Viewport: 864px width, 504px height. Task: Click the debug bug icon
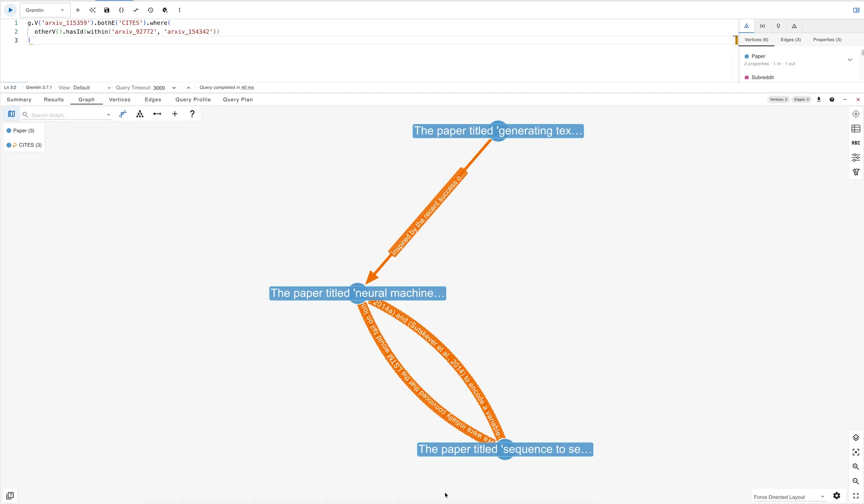[x=165, y=10]
